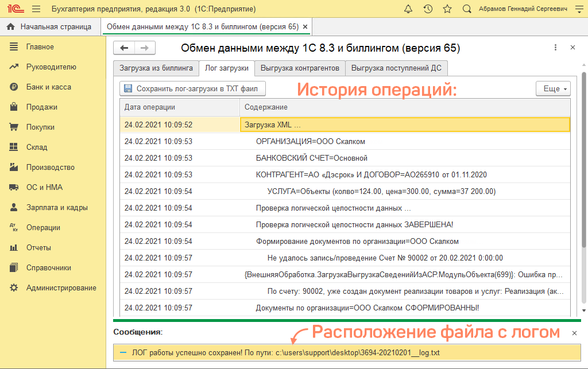Close the Сообщения panel
This screenshot has width=588, height=369.
point(574,333)
